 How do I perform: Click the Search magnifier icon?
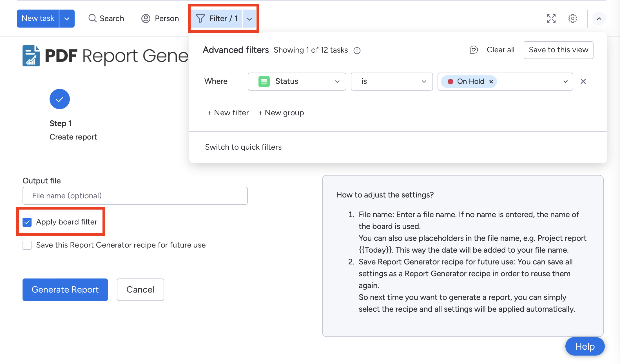(x=92, y=18)
